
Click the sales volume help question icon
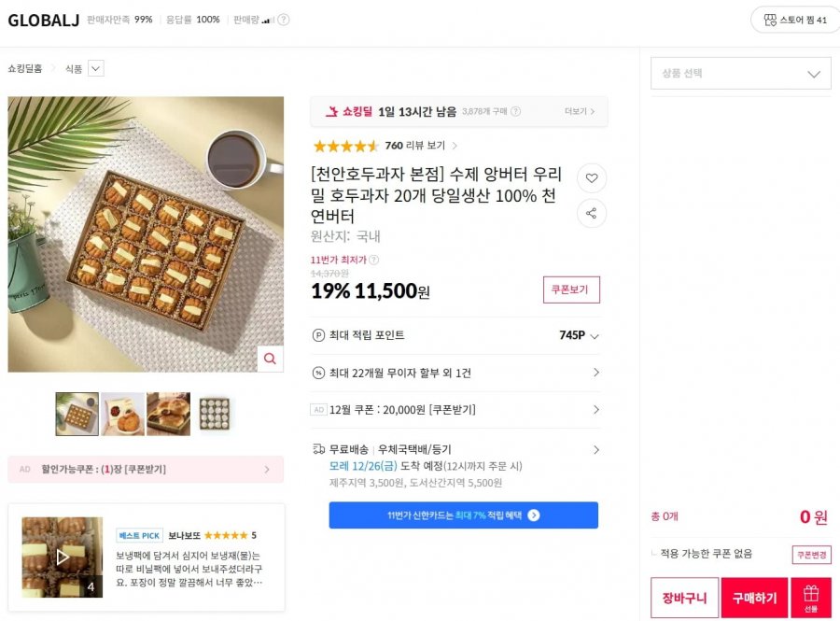tap(284, 20)
